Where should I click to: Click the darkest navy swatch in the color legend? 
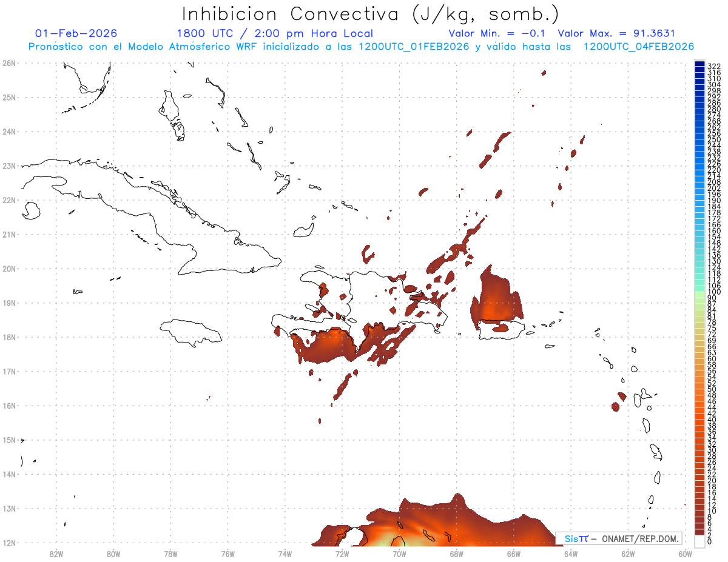[x=700, y=65]
